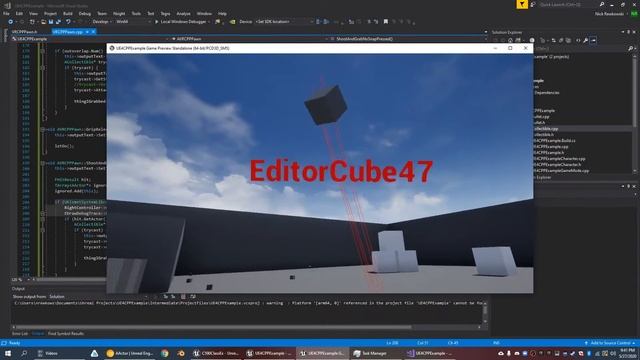The height and width of the screenshot is (360, 640).
Task: Open the AVRCPPPawn class navigation dropdown
Action: point(249,39)
